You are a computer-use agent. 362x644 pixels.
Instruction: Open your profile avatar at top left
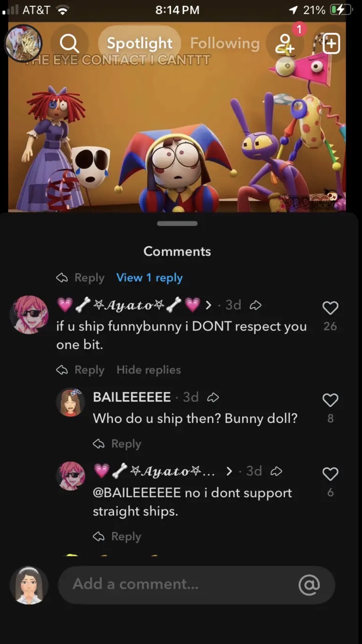23,43
